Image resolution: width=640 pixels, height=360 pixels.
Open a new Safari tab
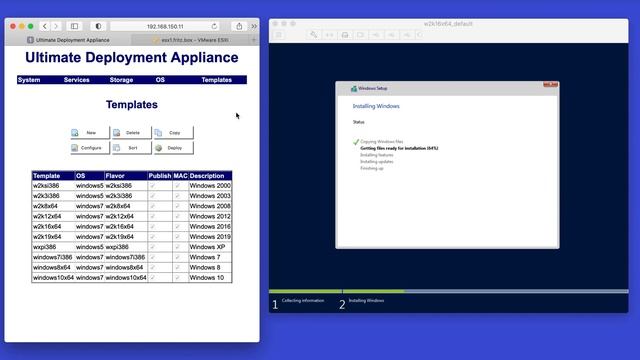coord(254,40)
